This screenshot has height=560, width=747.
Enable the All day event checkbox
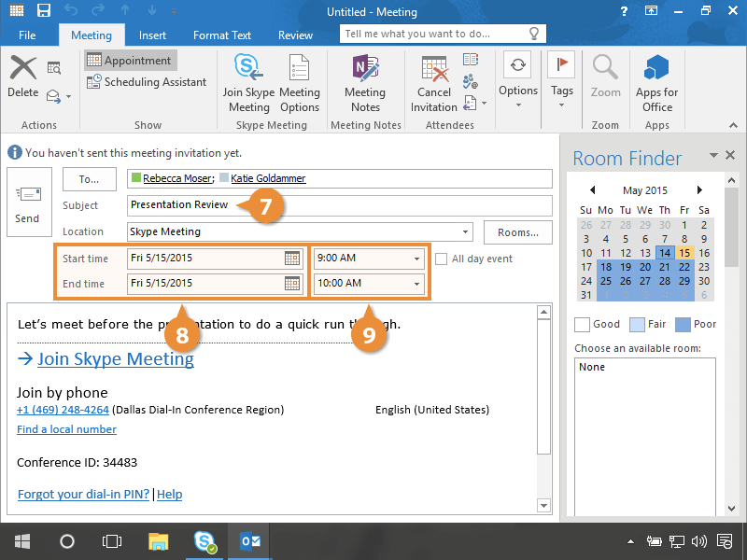click(x=443, y=259)
